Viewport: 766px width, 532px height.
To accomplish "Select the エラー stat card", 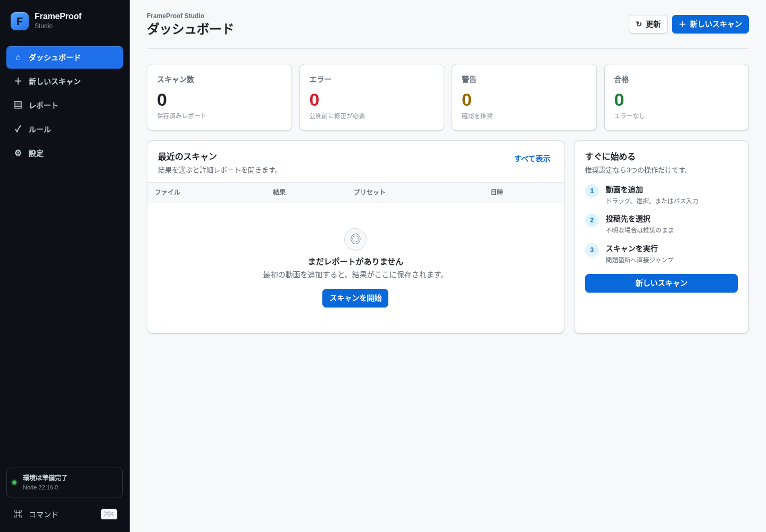I will click(x=372, y=97).
